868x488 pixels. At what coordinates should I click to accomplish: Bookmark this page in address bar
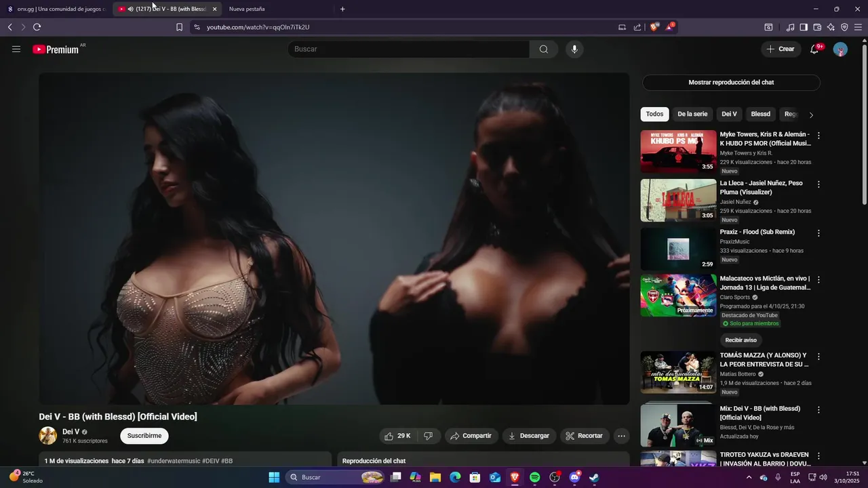(x=179, y=27)
